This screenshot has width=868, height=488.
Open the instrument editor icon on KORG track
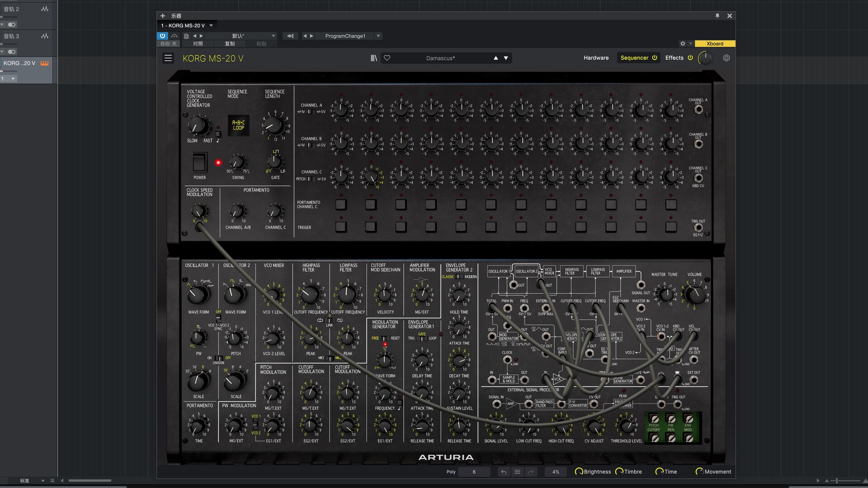click(44, 63)
